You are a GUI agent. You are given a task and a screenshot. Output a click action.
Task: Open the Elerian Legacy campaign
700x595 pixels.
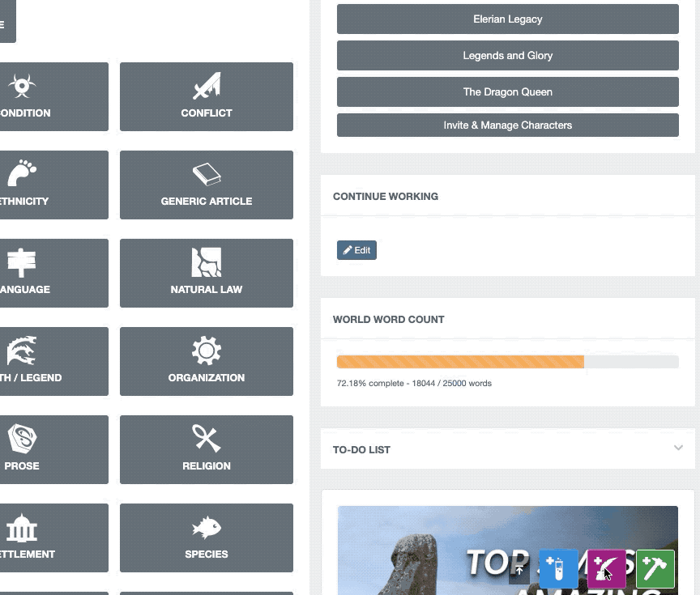(x=508, y=19)
